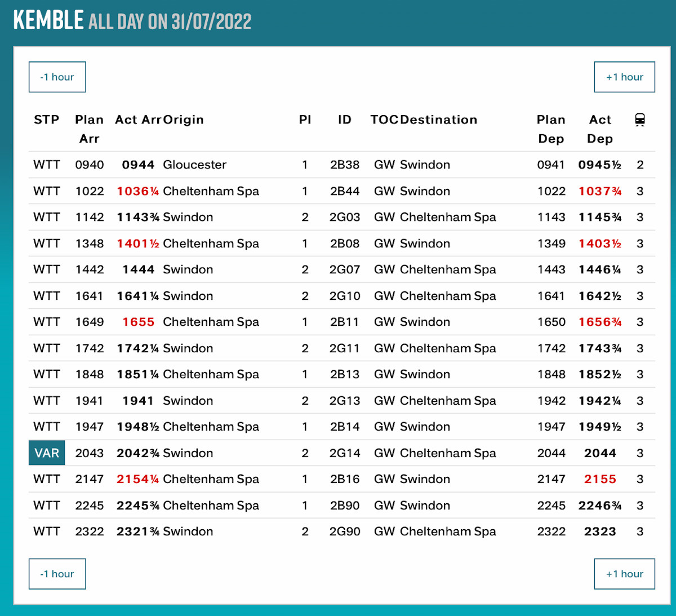Click the top '+1 hour' button
Viewport: 676px width, 616px height.
click(x=624, y=77)
